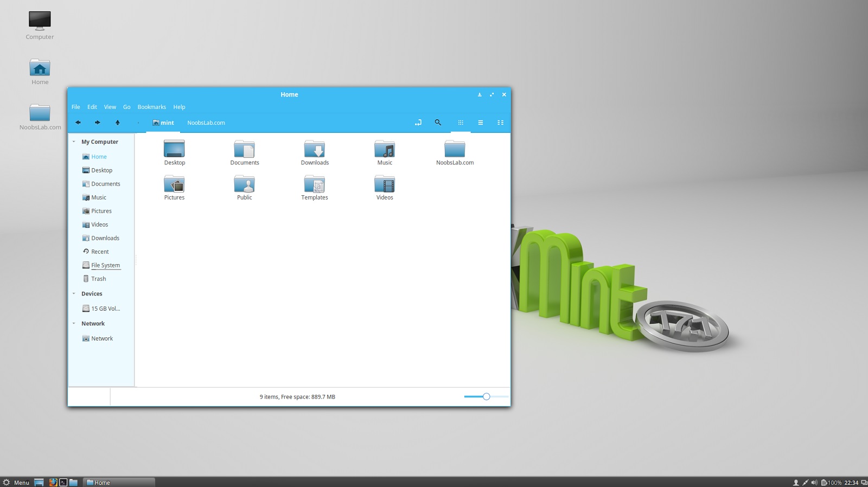
Task: Click the Computer desktop icon
Action: click(40, 25)
